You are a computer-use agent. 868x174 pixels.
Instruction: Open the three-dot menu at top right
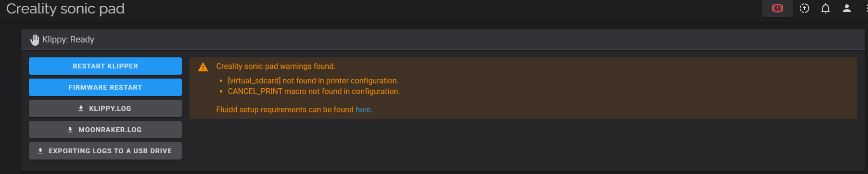point(866,8)
